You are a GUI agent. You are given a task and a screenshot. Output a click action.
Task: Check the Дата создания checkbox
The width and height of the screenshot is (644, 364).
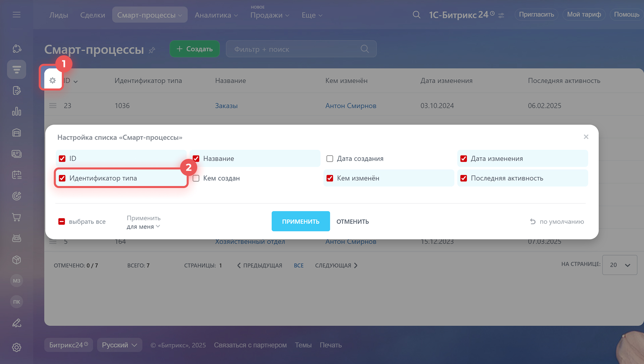tap(330, 159)
